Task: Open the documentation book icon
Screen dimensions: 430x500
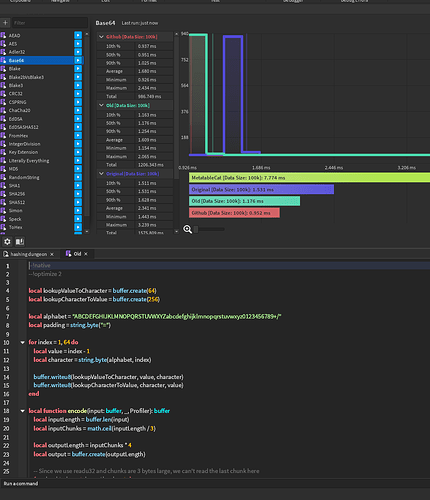Action: pos(20,241)
